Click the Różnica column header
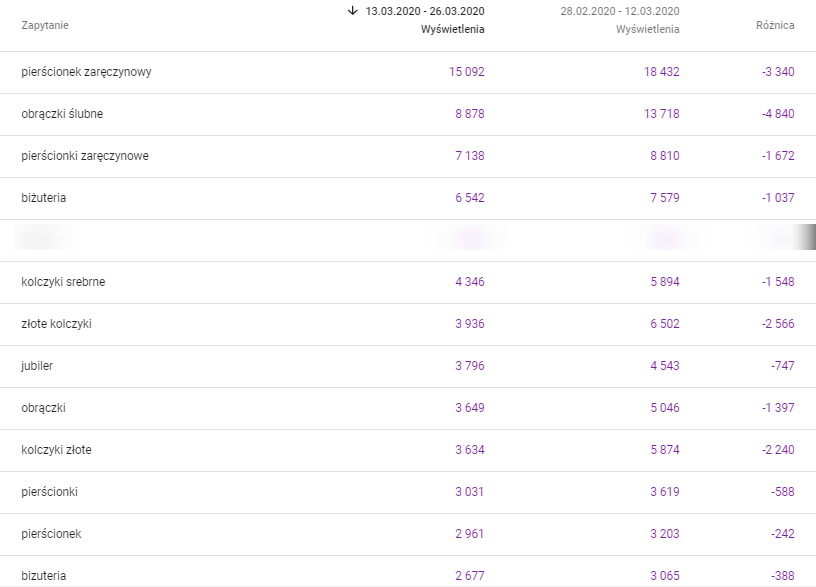The height and width of the screenshot is (587, 816). tap(775, 25)
